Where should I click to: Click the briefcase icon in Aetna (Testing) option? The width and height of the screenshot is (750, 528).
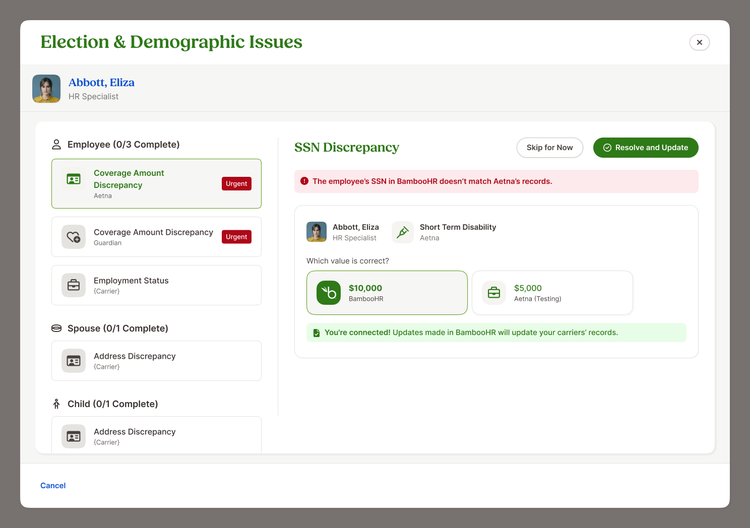point(494,293)
